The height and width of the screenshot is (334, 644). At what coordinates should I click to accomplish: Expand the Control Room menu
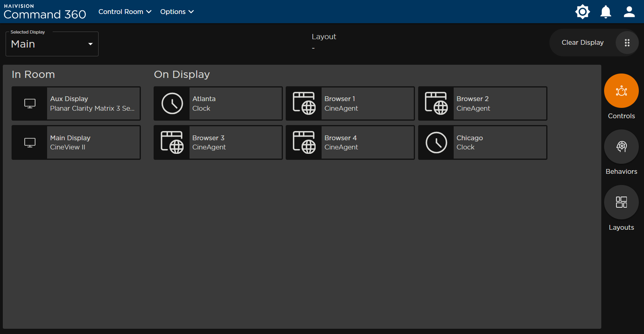coord(125,12)
